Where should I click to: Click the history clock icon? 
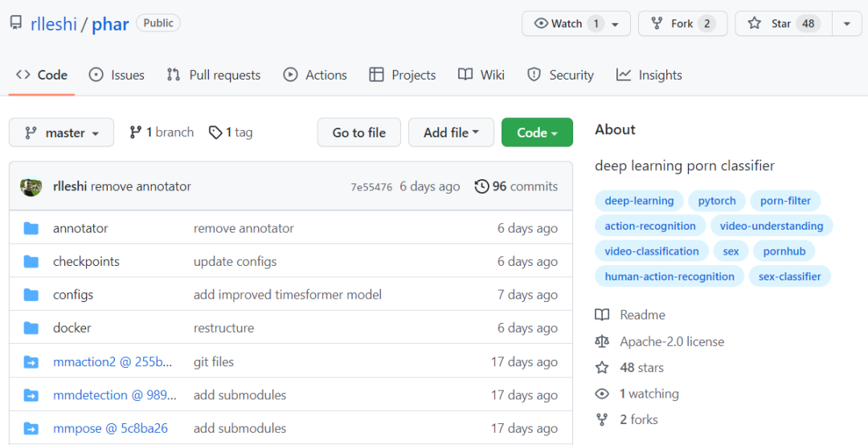(481, 186)
